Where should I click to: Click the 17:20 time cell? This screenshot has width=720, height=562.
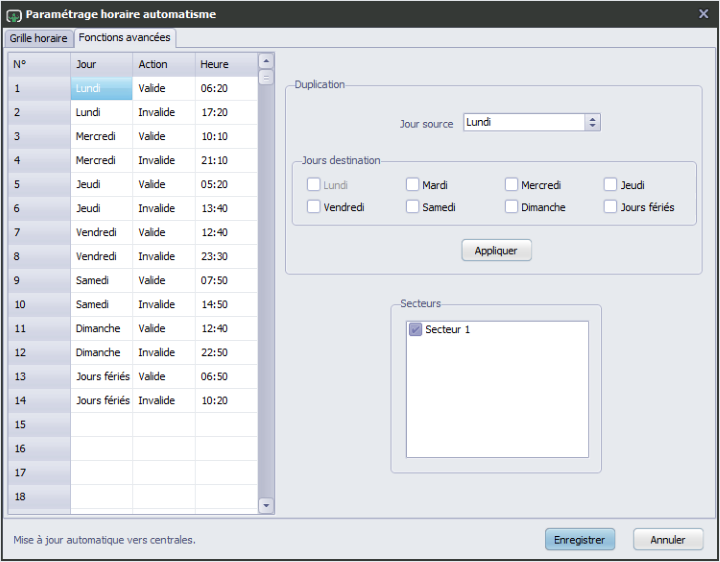226,112
